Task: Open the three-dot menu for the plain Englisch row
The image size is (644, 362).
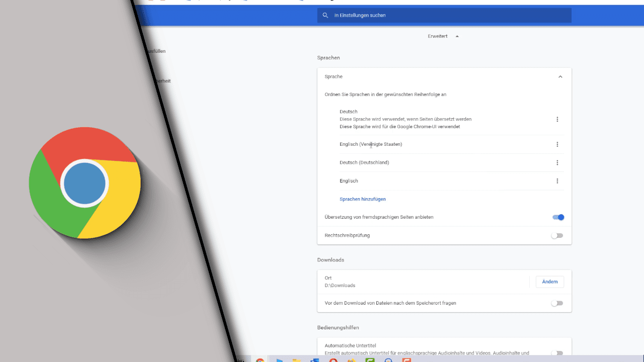Action: (557, 181)
